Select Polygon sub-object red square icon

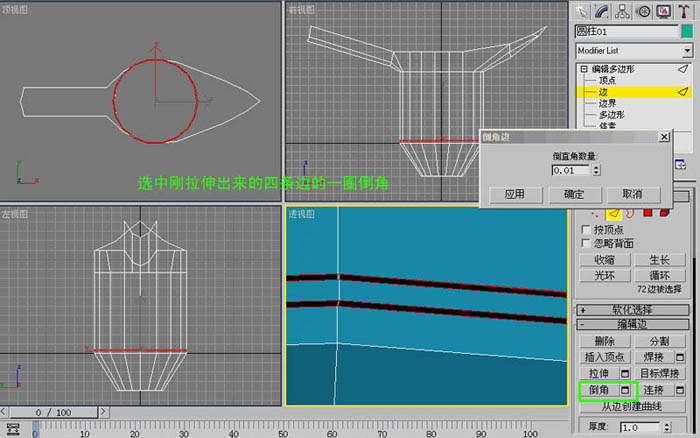click(x=648, y=213)
